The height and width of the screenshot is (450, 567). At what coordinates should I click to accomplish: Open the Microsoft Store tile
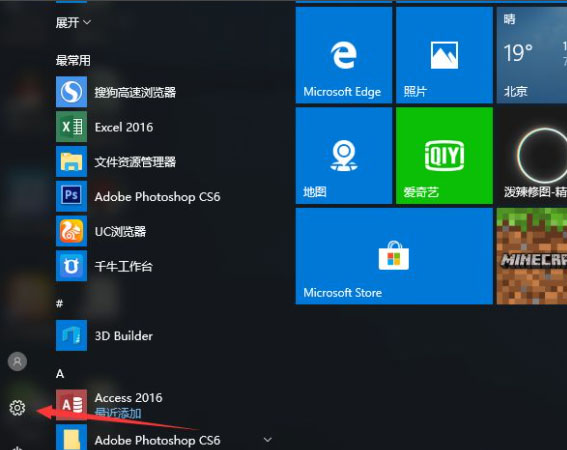pos(394,256)
